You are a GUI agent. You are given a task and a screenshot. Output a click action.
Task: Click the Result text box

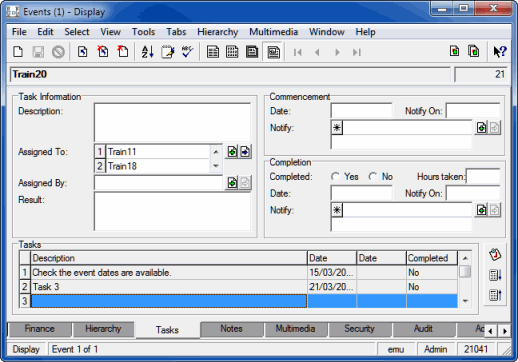coord(172,211)
